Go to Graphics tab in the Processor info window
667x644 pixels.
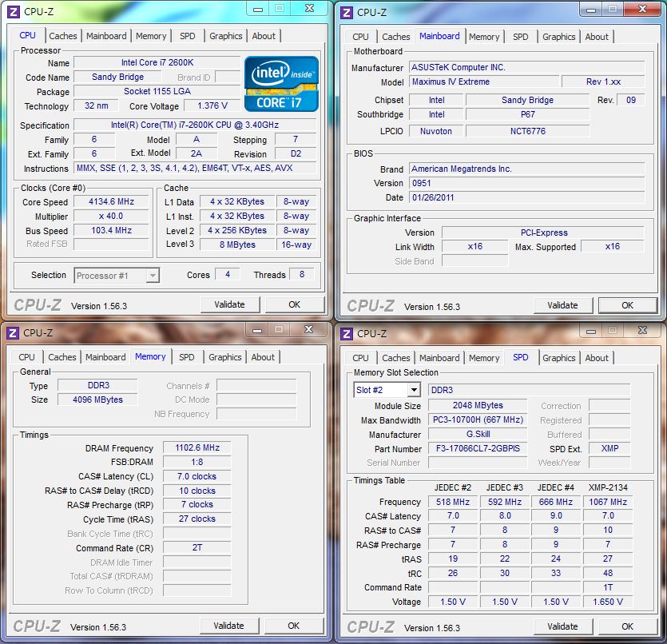[x=226, y=36]
